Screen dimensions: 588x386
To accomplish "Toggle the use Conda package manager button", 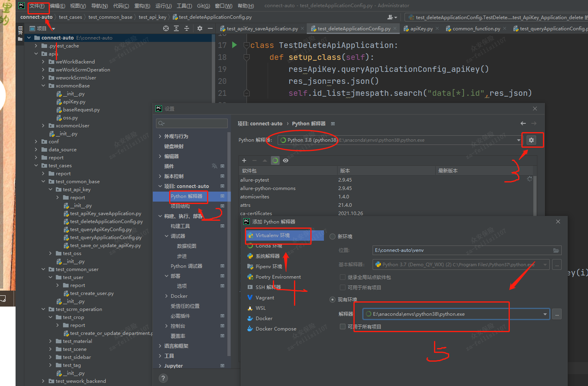I will 275,160.
